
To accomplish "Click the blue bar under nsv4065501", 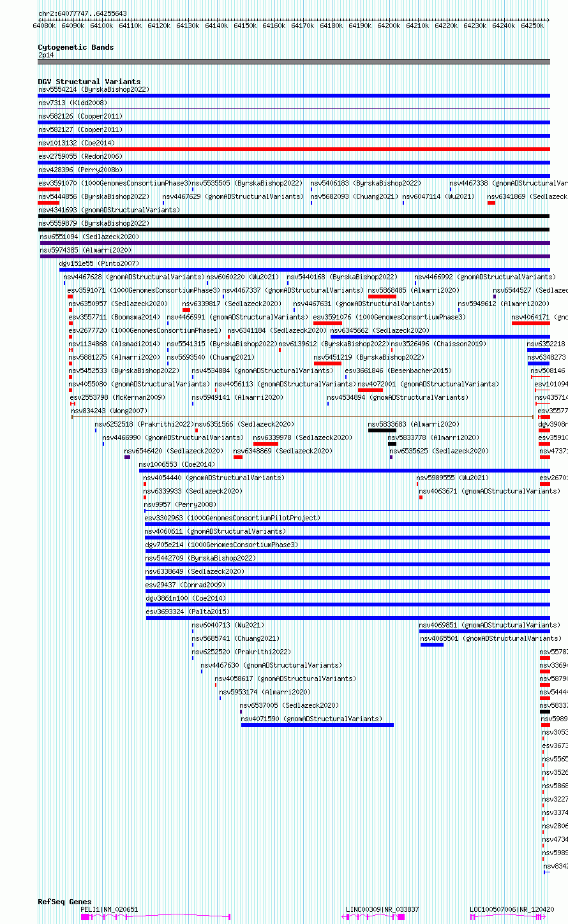I will (432, 645).
